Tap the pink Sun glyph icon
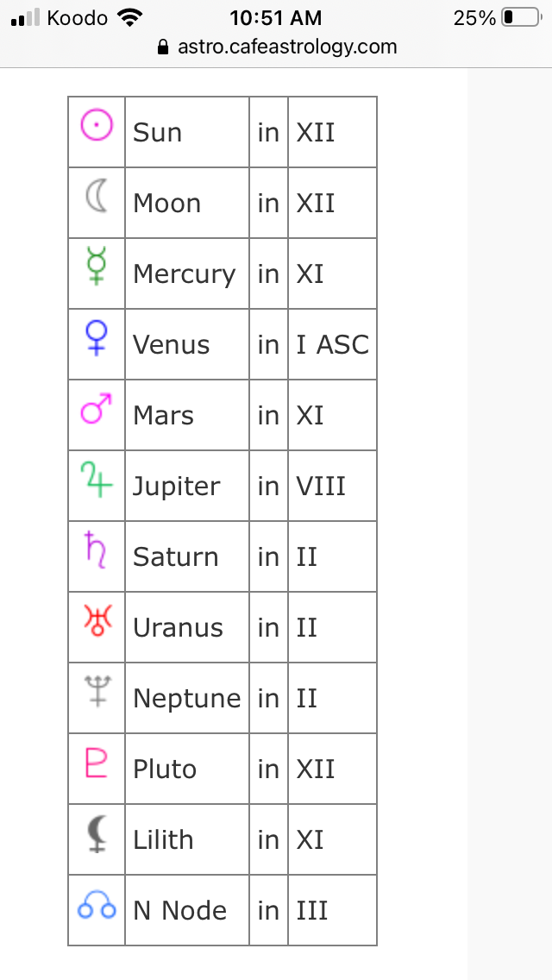The height and width of the screenshot is (980, 552). (x=97, y=125)
